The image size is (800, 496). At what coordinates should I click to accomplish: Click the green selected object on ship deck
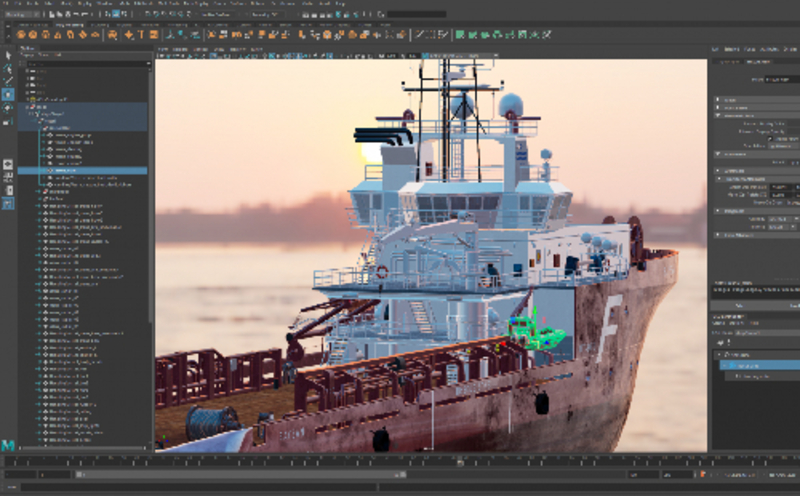[535, 333]
